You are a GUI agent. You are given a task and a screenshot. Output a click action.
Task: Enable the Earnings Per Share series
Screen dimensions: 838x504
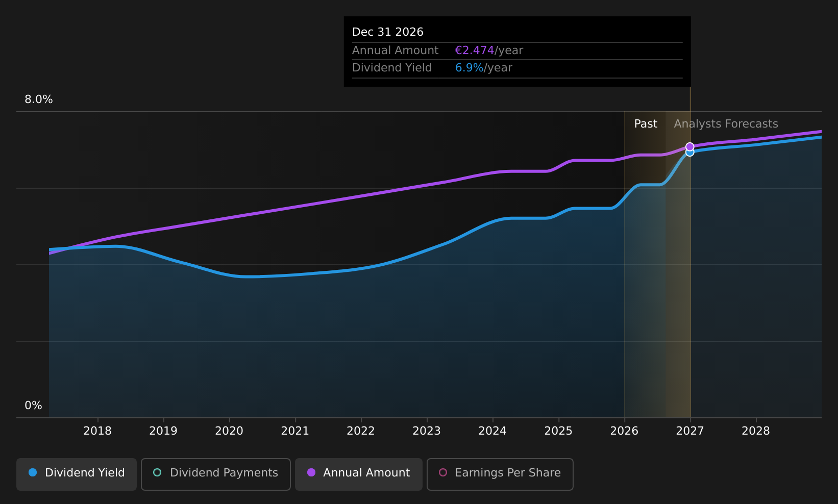coord(500,474)
